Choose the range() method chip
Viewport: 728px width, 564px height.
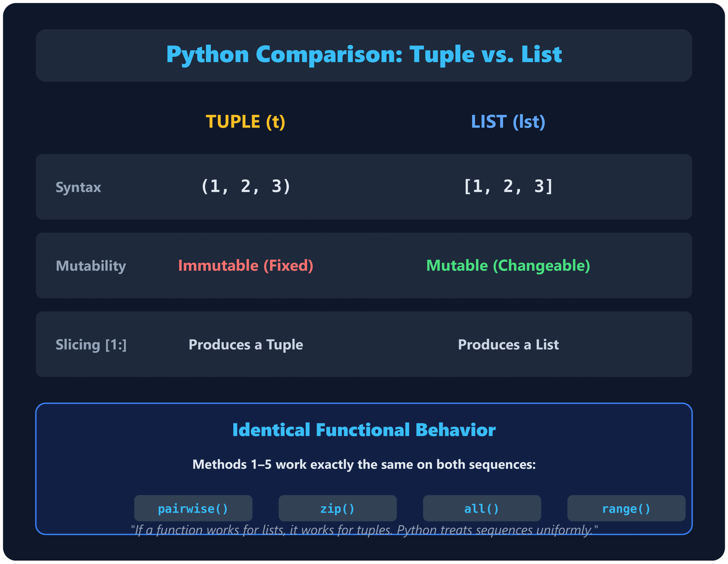point(626,508)
